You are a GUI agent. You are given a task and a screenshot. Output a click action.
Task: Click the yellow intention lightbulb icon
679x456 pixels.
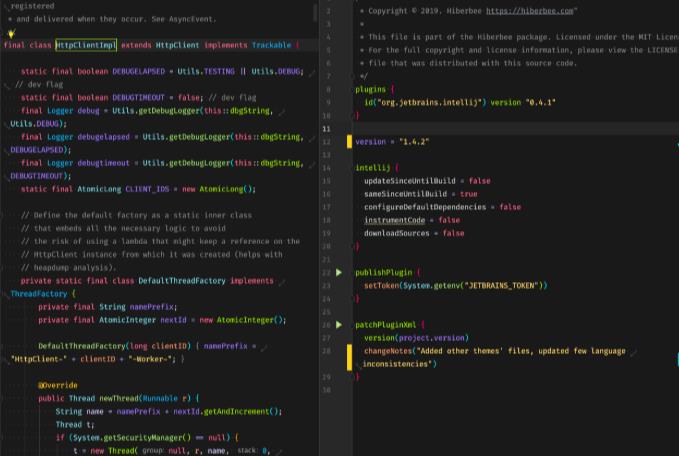pos(11,33)
